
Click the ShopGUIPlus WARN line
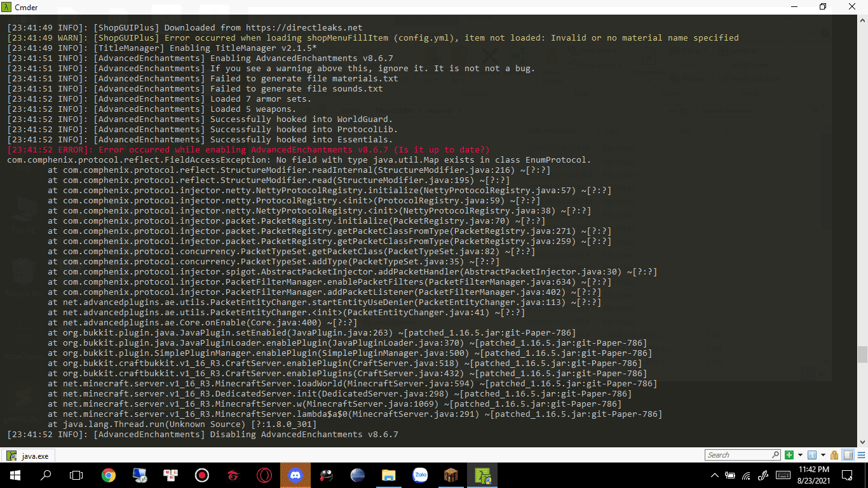click(x=373, y=37)
